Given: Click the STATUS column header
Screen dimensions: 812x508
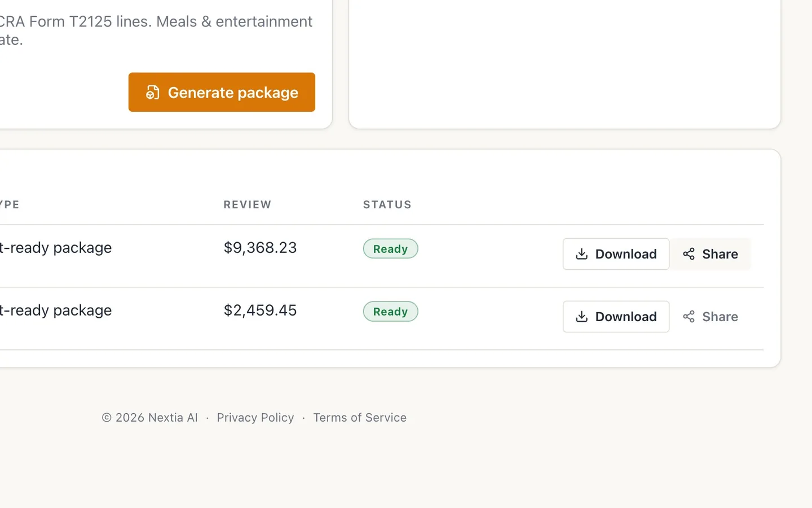Looking at the screenshot, I should [387, 205].
